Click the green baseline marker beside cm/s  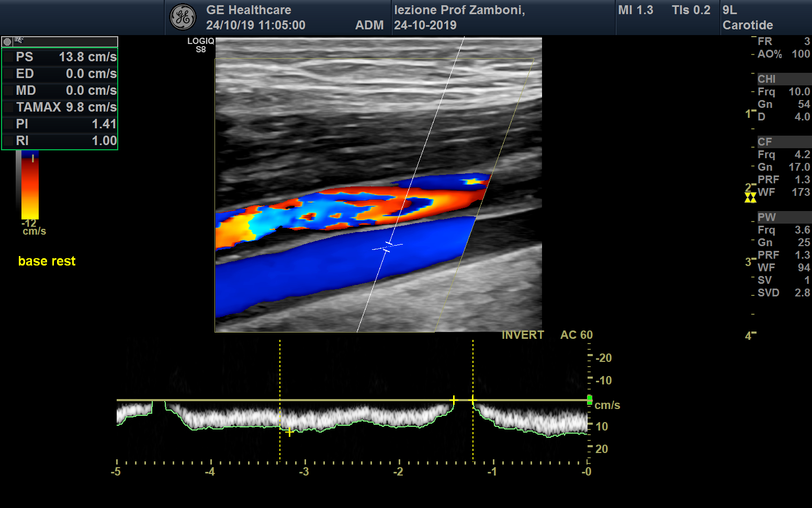click(590, 400)
